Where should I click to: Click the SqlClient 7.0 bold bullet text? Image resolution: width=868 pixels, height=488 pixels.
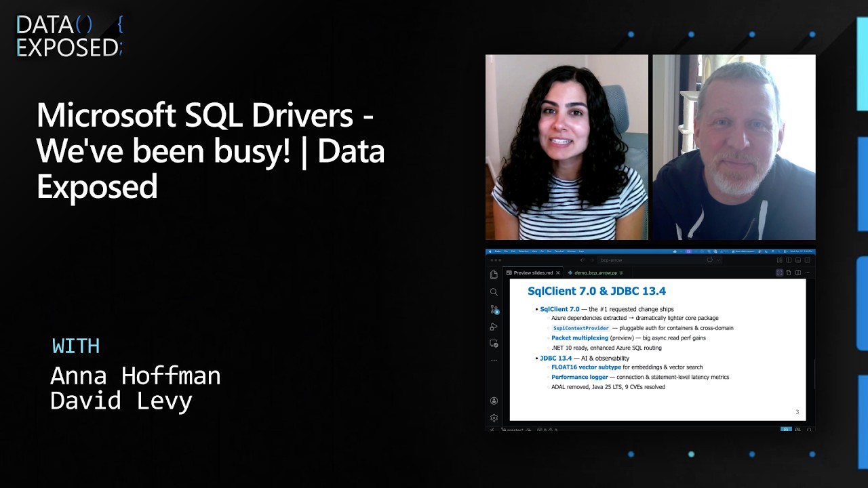tap(559, 309)
